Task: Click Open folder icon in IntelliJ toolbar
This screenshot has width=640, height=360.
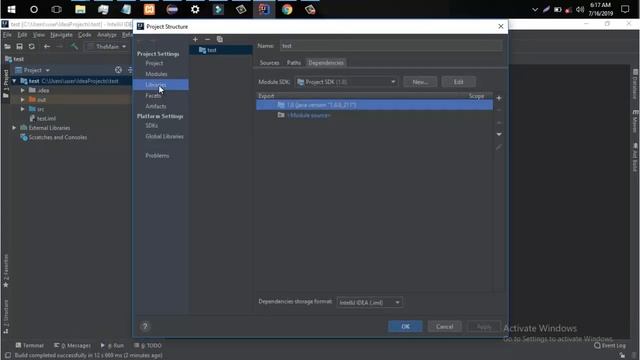Action: point(7,47)
